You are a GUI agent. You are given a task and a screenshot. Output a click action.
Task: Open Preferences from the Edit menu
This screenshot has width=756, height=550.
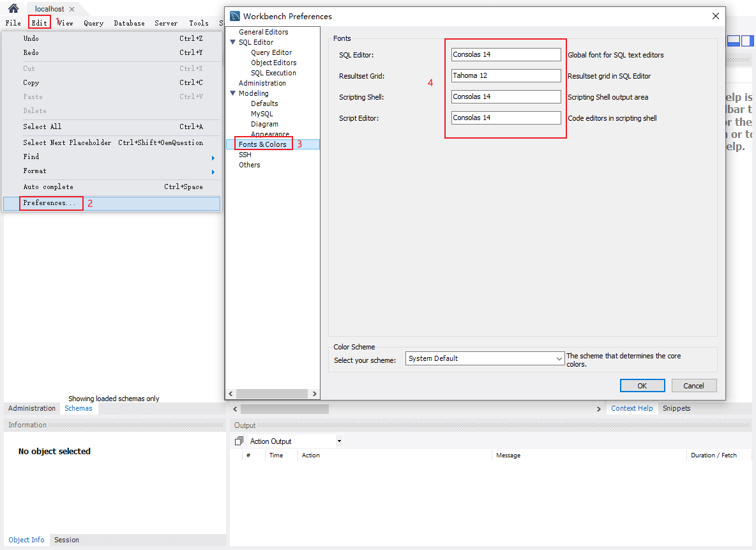click(112, 203)
